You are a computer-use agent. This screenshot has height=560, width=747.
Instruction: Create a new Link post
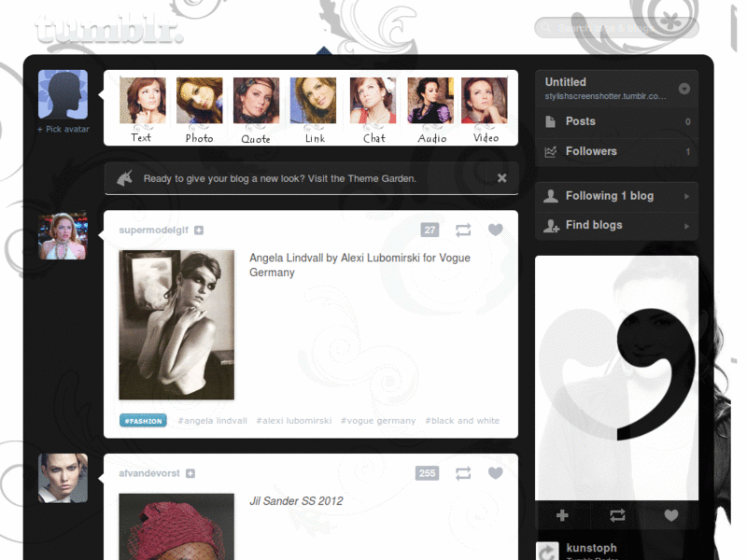314,110
